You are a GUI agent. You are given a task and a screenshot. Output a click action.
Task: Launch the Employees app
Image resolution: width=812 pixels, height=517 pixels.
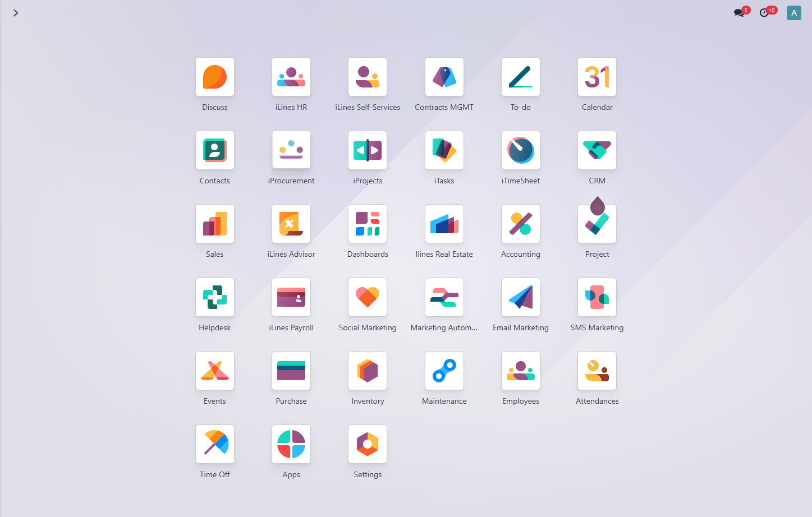click(x=521, y=371)
